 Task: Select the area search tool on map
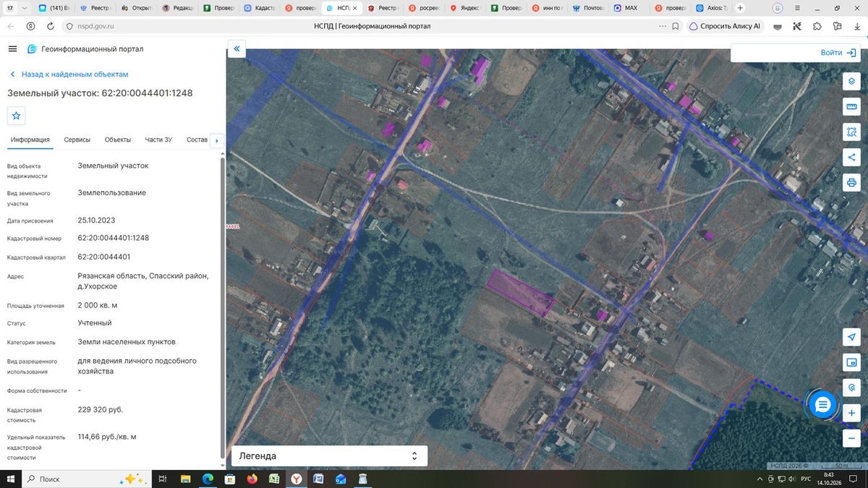click(x=851, y=132)
